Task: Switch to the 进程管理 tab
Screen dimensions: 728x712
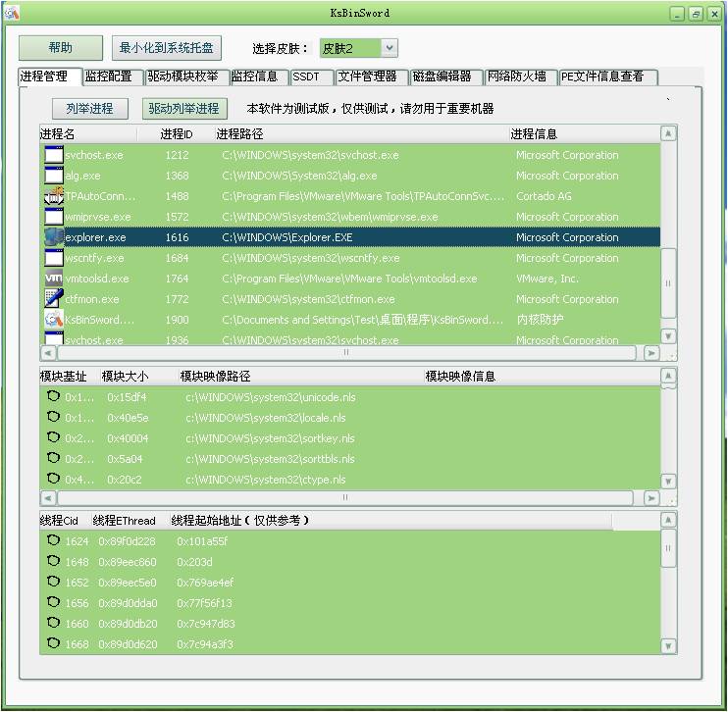Action: pyautogui.click(x=50, y=76)
